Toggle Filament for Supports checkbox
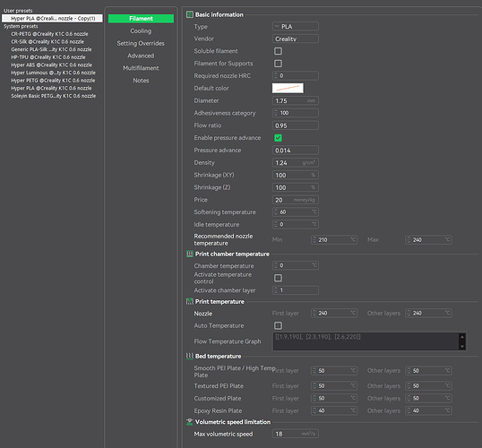This screenshot has width=482, height=448. click(x=278, y=64)
